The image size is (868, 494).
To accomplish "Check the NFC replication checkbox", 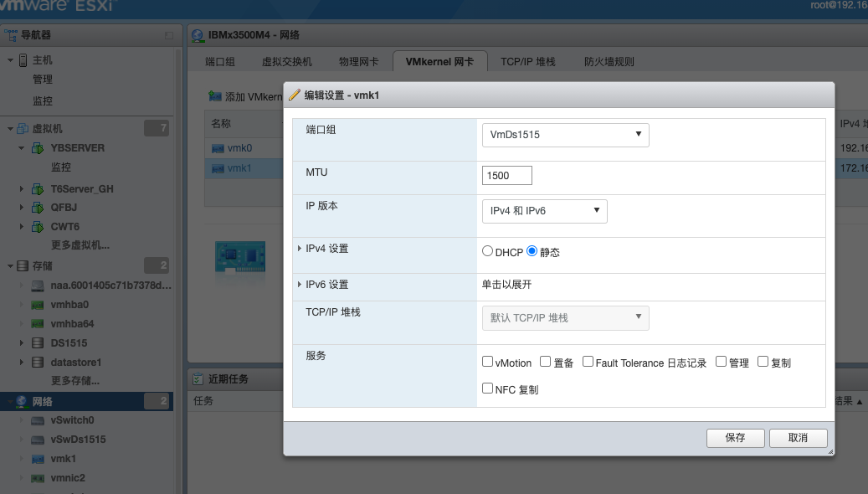I will click(x=488, y=389).
